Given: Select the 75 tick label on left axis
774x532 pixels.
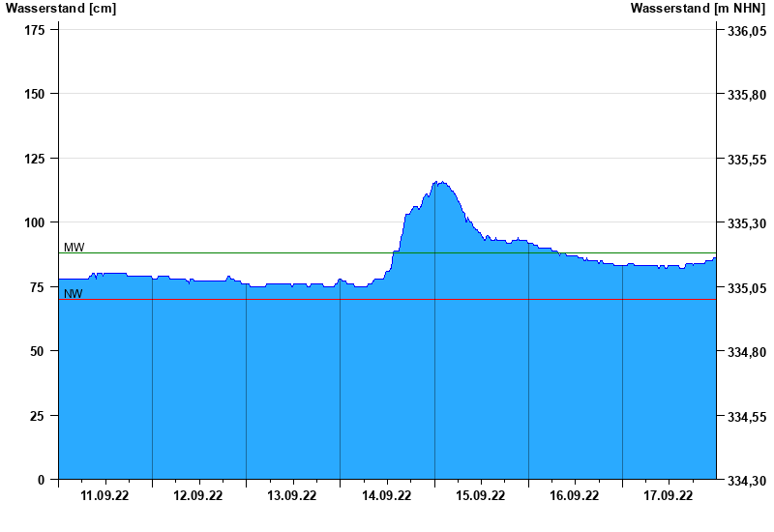Looking at the screenshot, I should [38, 287].
